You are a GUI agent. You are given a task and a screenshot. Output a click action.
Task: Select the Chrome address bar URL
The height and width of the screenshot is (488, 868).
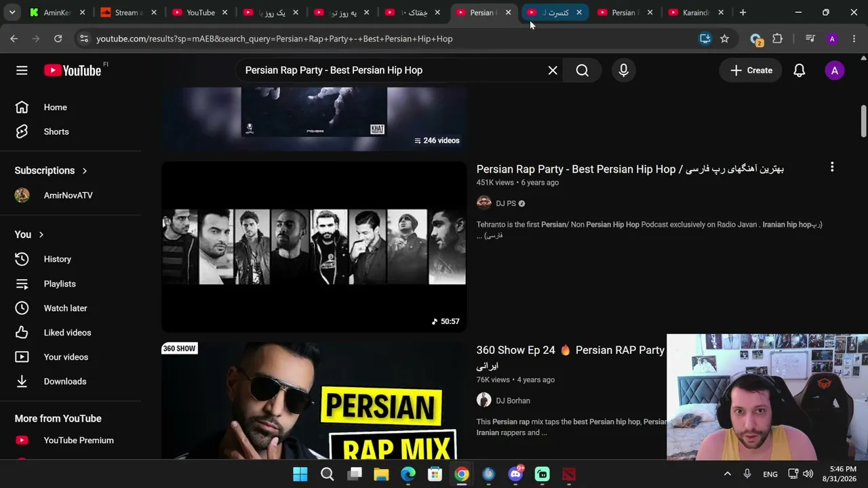[x=274, y=39]
